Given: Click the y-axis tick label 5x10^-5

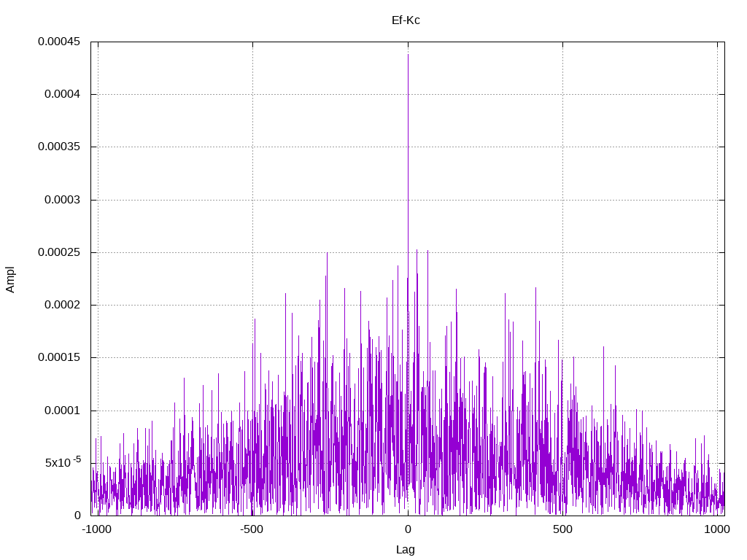Looking at the screenshot, I should 63,462.
